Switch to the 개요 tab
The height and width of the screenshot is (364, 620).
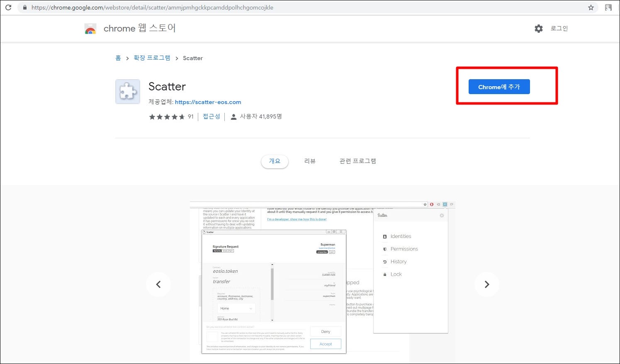click(x=275, y=161)
